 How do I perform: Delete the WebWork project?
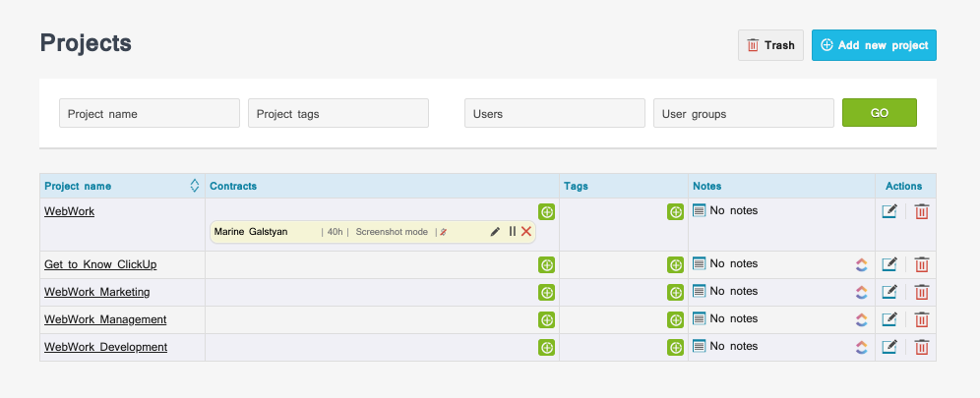click(922, 211)
